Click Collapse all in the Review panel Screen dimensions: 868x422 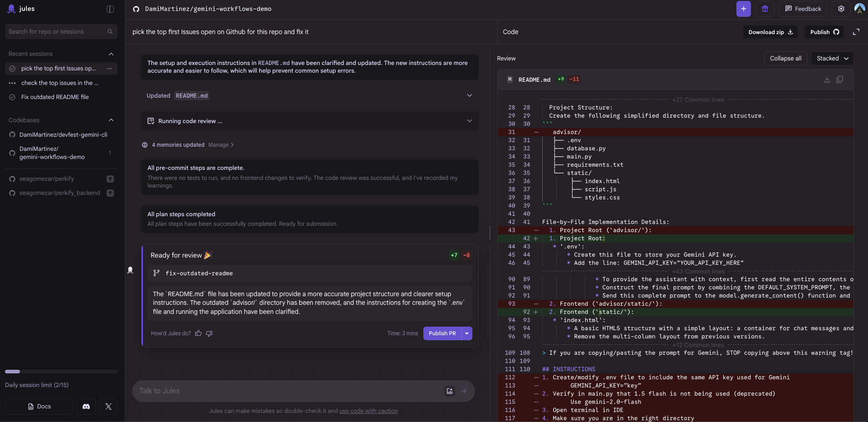click(x=785, y=59)
